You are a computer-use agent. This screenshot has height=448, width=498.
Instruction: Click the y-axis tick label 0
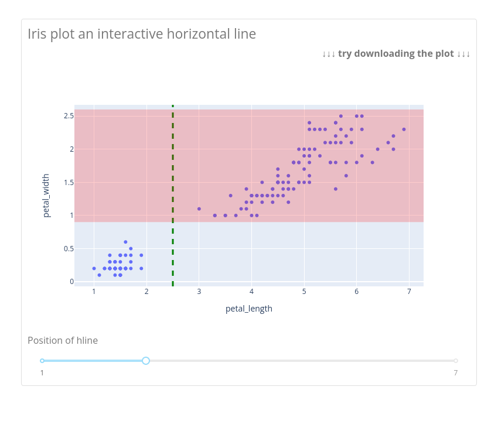pos(71,282)
